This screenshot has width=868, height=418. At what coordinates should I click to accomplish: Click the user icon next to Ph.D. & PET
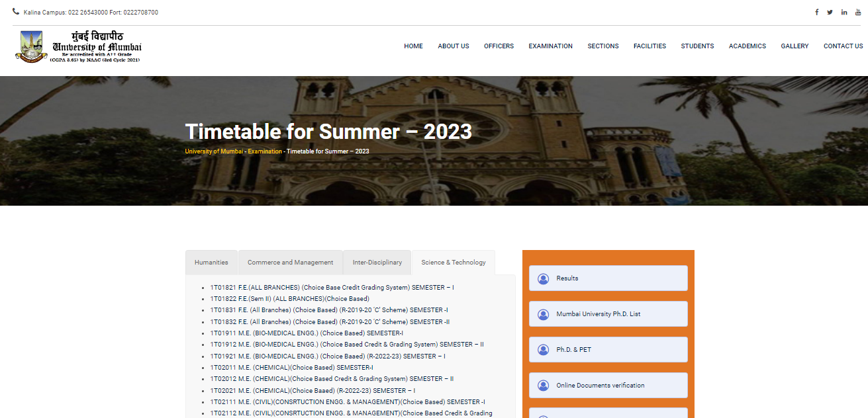pos(544,350)
